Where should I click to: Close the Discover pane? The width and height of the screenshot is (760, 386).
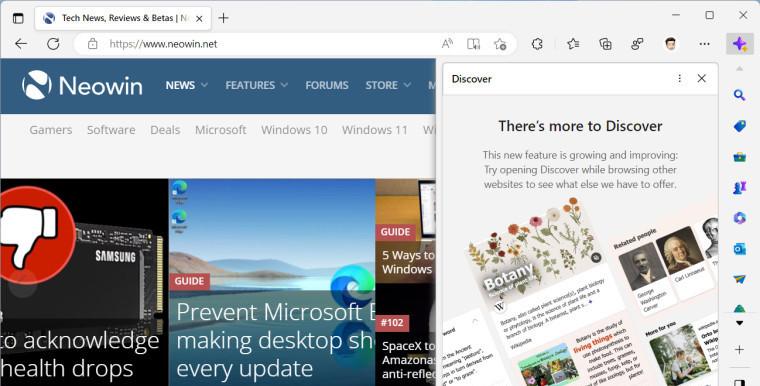tap(701, 79)
